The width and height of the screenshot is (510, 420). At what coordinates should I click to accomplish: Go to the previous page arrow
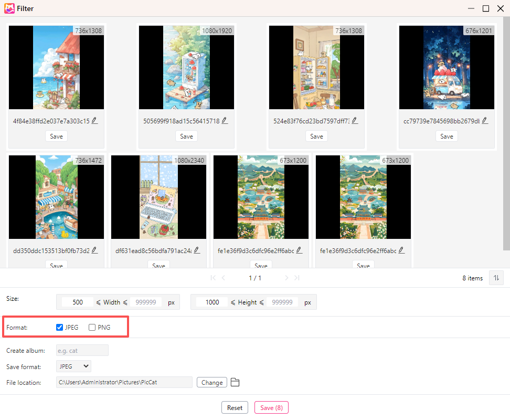click(224, 278)
